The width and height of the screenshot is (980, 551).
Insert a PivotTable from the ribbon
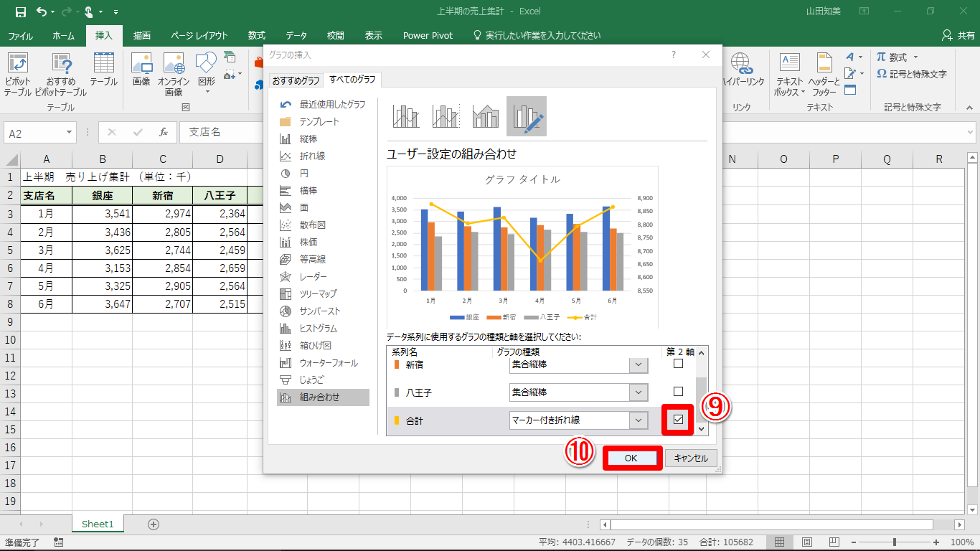[18, 75]
